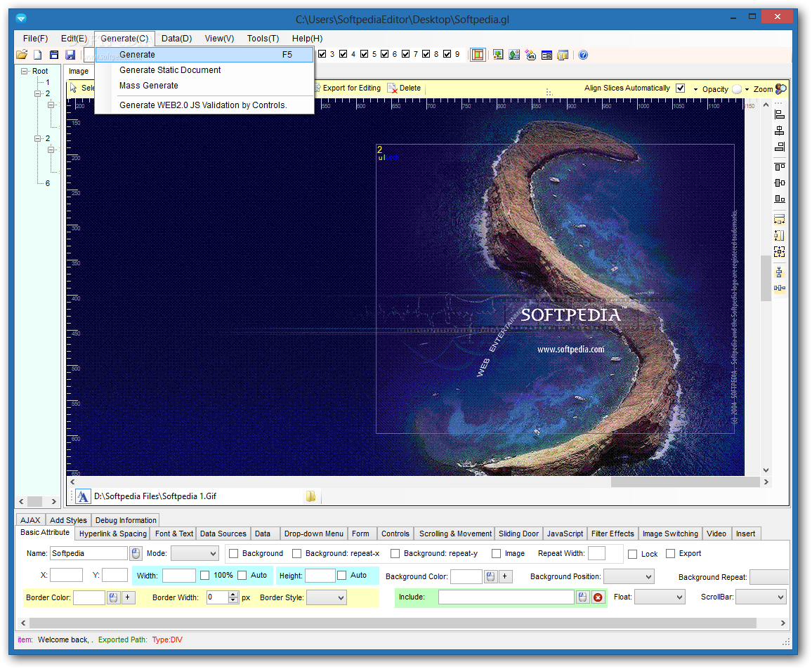The image size is (812, 669).
Task: Open the blue help question mark icon
Action: point(583,55)
